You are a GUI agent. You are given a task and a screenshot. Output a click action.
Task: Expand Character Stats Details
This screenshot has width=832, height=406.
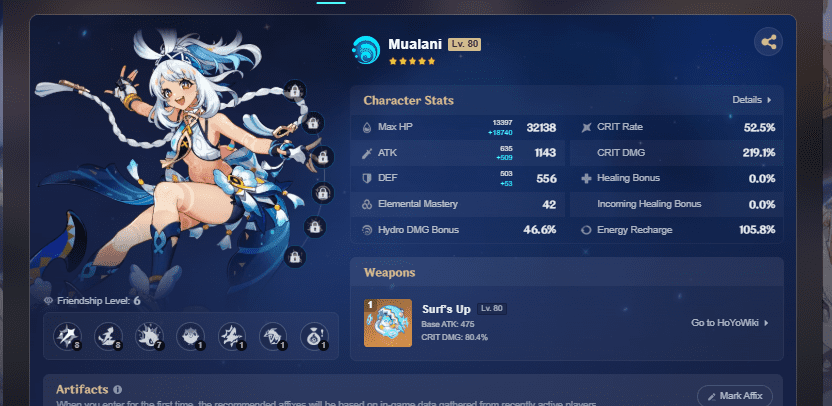click(752, 100)
